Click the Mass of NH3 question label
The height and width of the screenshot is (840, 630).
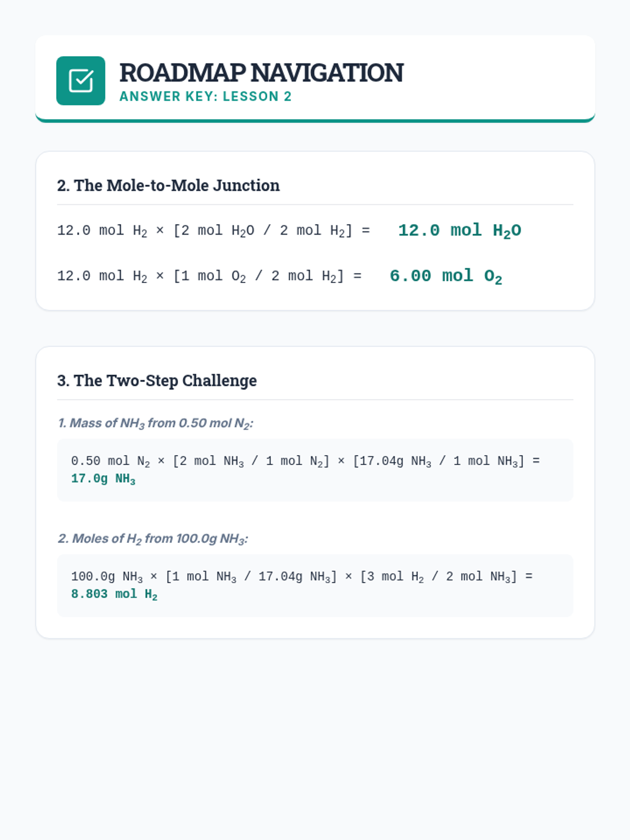tap(155, 423)
